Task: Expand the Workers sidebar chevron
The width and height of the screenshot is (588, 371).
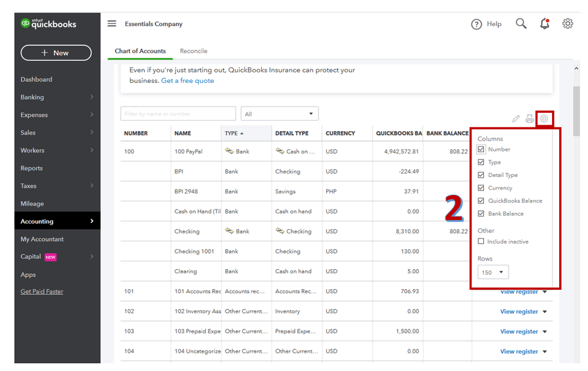Action: tap(92, 151)
